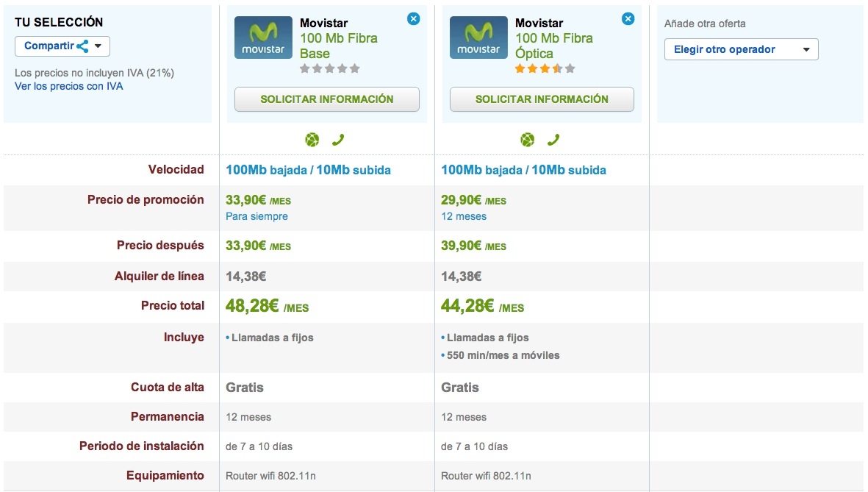Click the internet globe icon under Fibra Base
The height and width of the screenshot is (492, 868).
click(312, 140)
